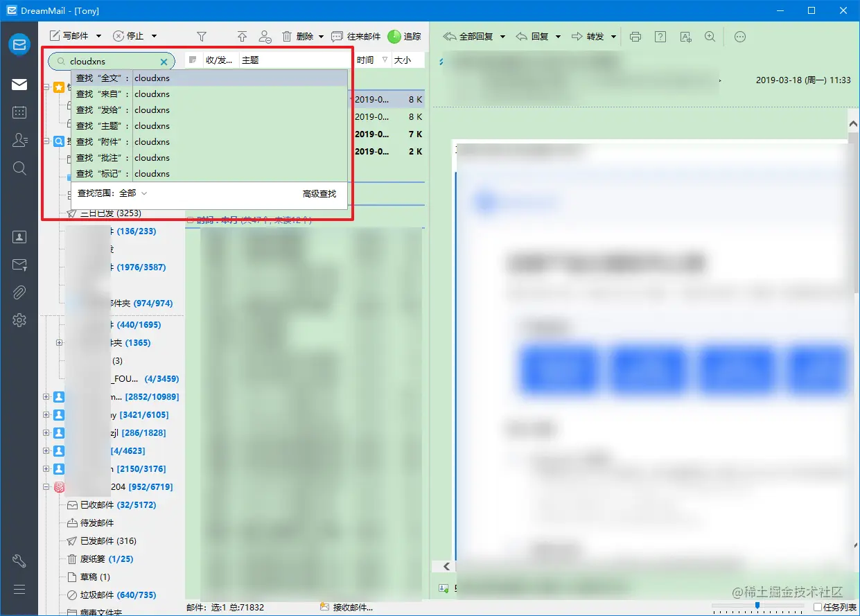
Task: Click the filter funnel toolbar icon
Action: (202, 36)
